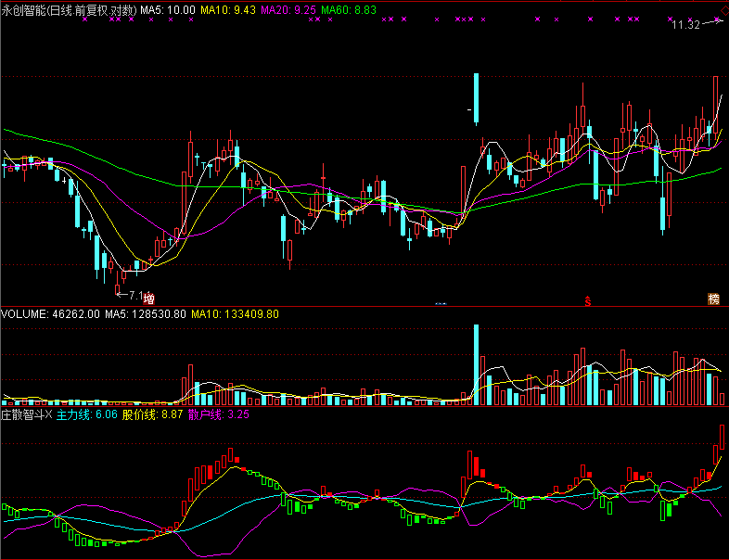Viewport: 729px width, 560px height.
Task: Click the red 增 event marker icon
Action: coord(148,299)
